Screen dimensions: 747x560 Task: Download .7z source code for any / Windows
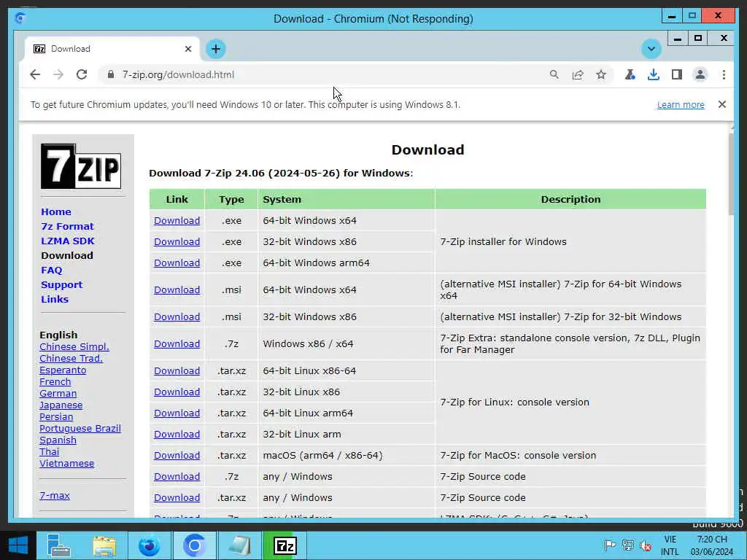177,477
